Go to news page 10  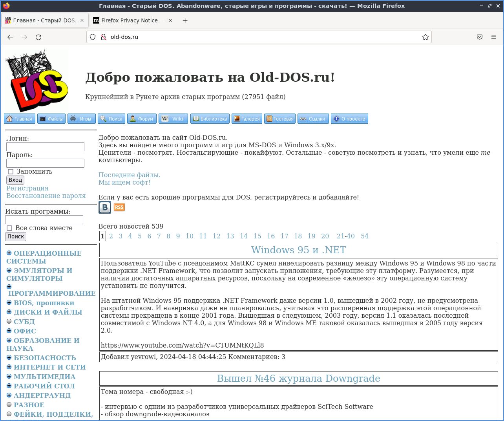click(x=190, y=236)
